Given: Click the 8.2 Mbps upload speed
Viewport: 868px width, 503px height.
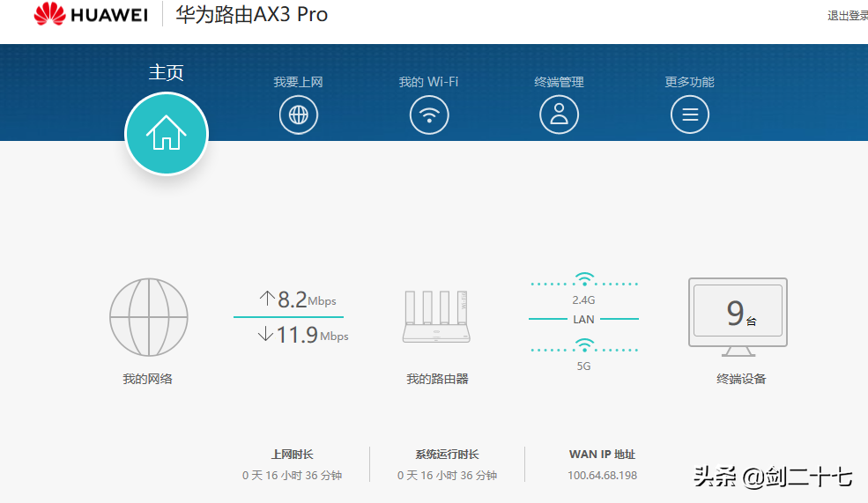Looking at the screenshot, I should tap(307, 300).
